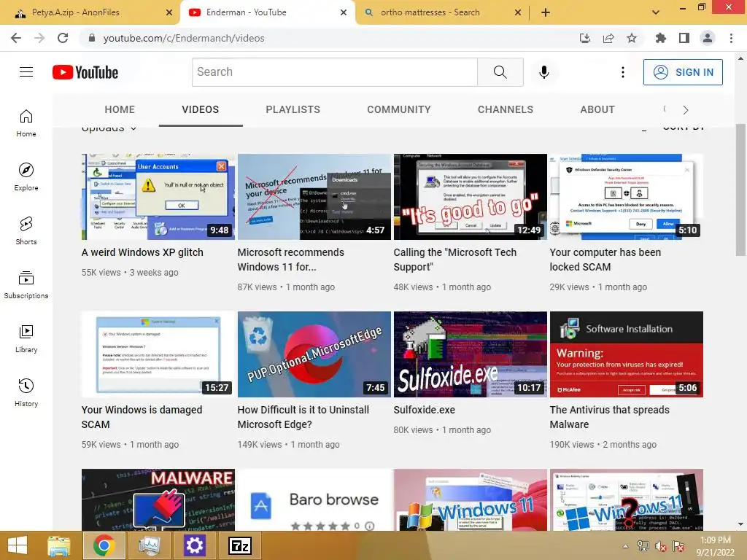
Task: Open Library in sidebar
Action: pos(26,338)
